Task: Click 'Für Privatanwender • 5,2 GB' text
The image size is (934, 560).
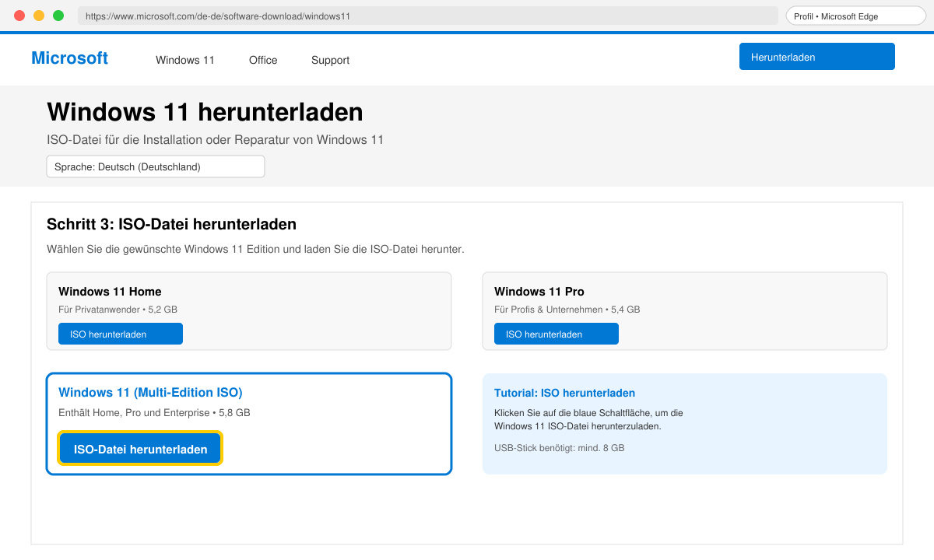Action: (118, 310)
